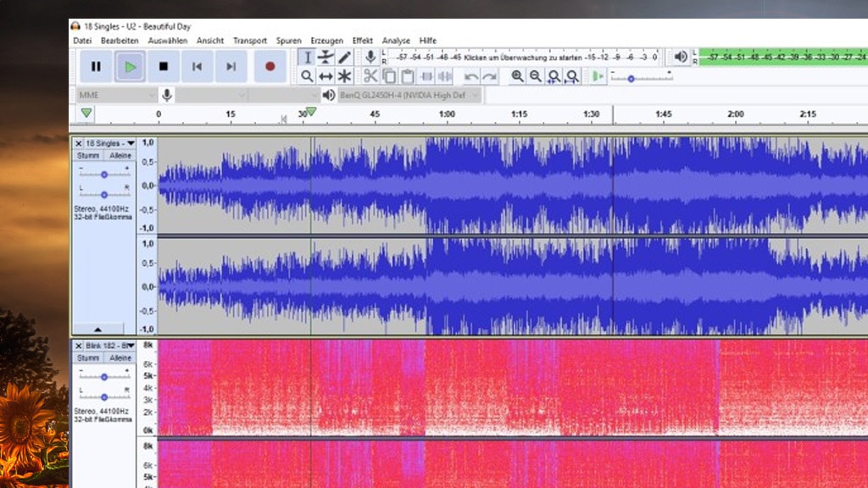Adjust the gain slider of the 18 Singles track
This screenshot has height=488, width=868.
(x=104, y=175)
